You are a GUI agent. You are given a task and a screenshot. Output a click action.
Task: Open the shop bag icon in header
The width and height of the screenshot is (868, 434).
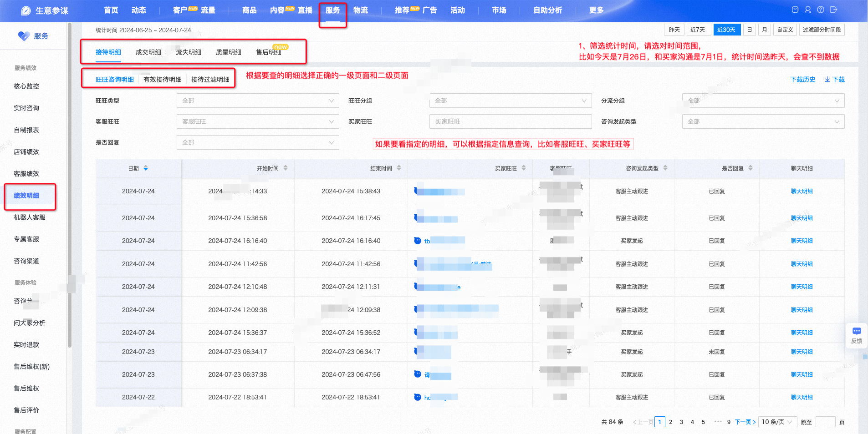click(x=795, y=10)
